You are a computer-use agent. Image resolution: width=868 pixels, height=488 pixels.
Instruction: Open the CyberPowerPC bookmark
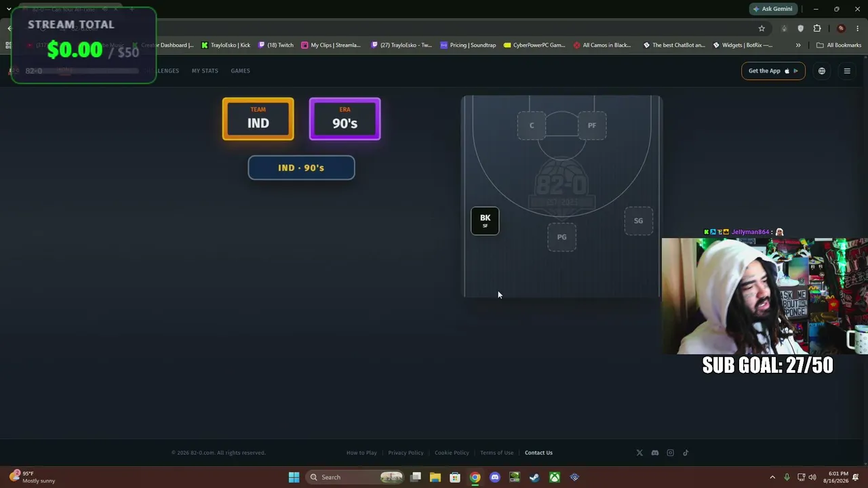click(x=534, y=45)
